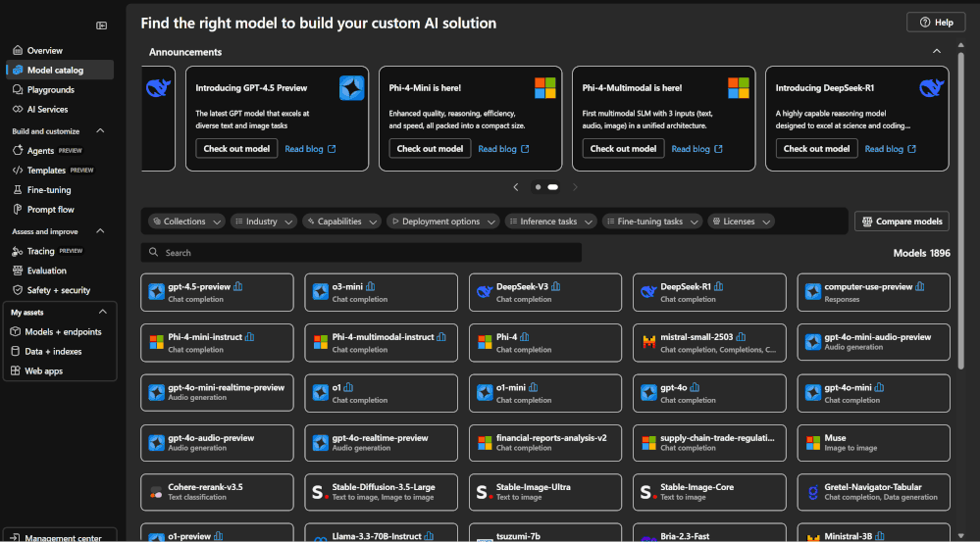Collapse the sidebar with the panel icon
This screenshot has height=542, width=980.
click(x=101, y=25)
